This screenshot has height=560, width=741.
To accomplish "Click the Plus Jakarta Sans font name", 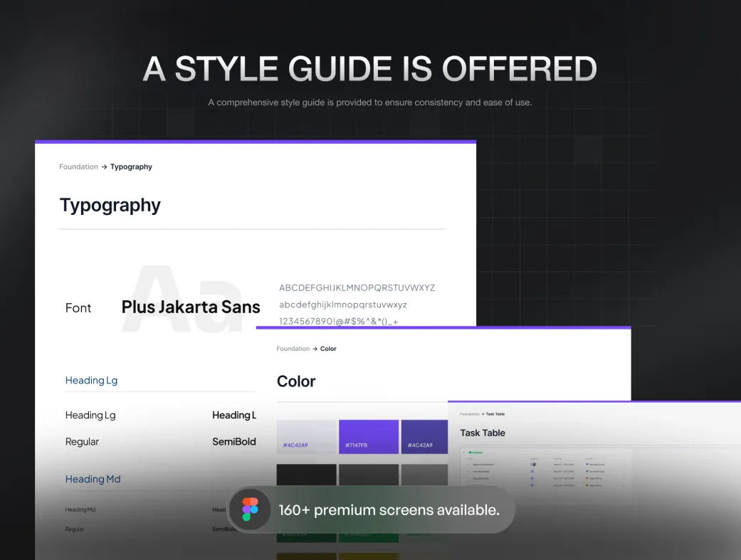I will [191, 307].
